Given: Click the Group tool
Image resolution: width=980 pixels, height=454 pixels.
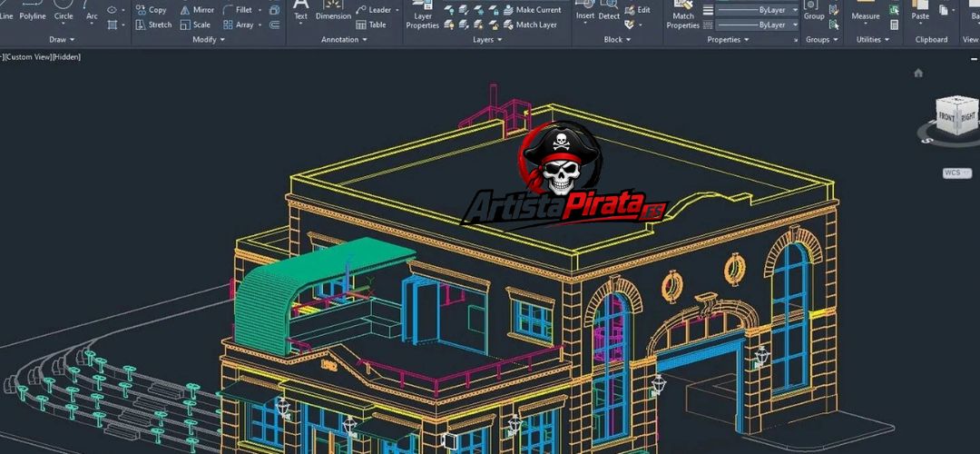Looking at the screenshot, I should click(x=814, y=11).
